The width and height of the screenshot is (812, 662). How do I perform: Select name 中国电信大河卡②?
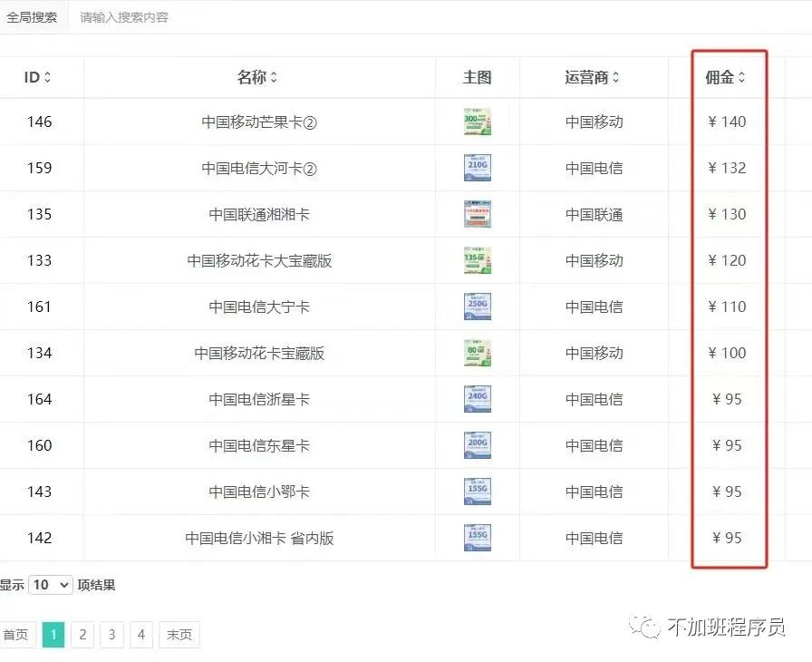tap(259, 169)
